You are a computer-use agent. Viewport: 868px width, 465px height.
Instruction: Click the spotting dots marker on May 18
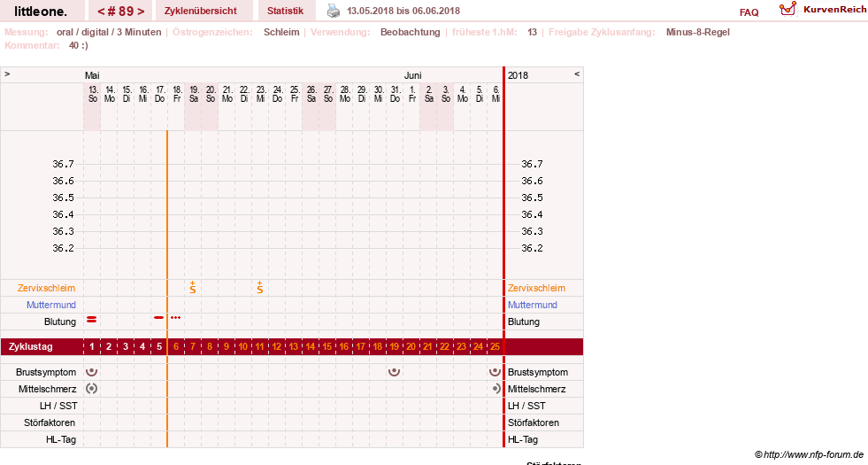click(x=175, y=318)
